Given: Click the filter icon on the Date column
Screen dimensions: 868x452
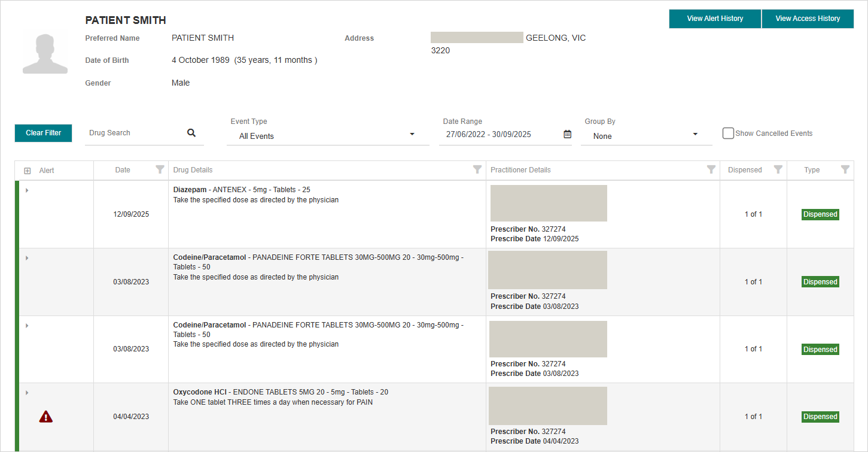Looking at the screenshot, I should [160, 169].
